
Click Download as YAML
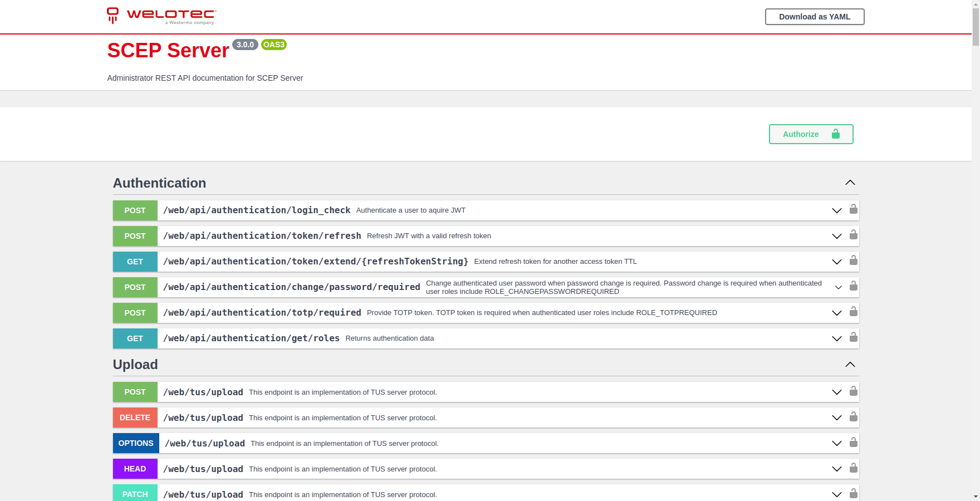pyautogui.click(x=815, y=17)
